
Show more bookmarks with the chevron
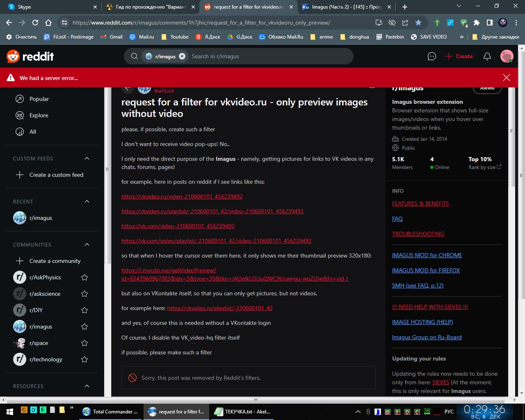pyautogui.click(x=462, y=37)
